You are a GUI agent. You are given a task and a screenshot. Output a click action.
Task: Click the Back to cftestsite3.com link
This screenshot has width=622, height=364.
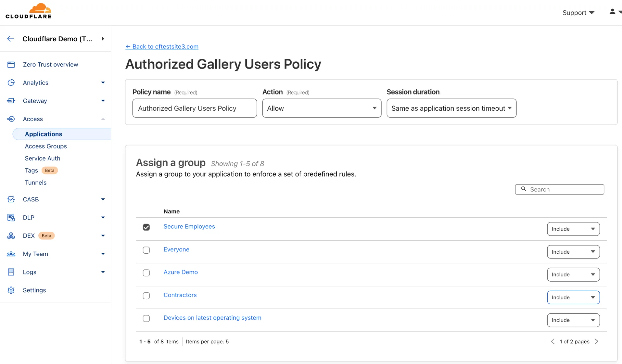tap(161, 46)
